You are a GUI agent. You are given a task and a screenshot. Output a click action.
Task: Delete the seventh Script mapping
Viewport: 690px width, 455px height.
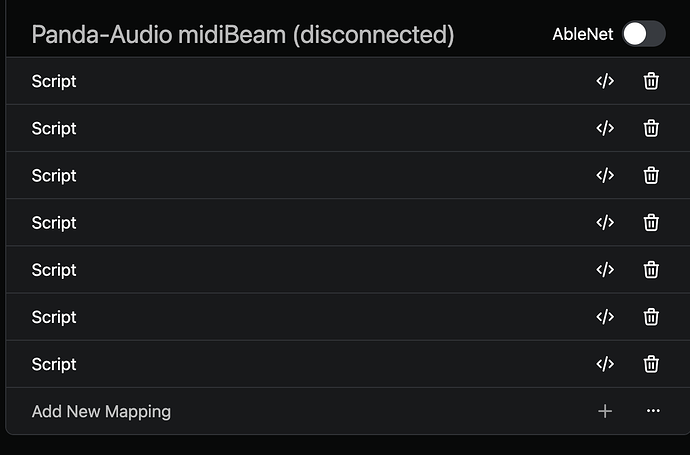point(651,364)
